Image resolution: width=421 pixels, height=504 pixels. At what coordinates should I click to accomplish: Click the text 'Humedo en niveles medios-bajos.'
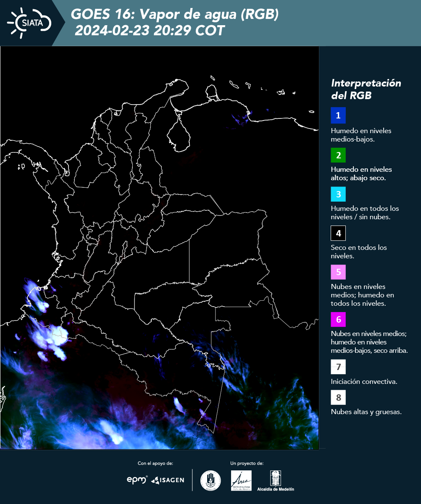(361, 135)
